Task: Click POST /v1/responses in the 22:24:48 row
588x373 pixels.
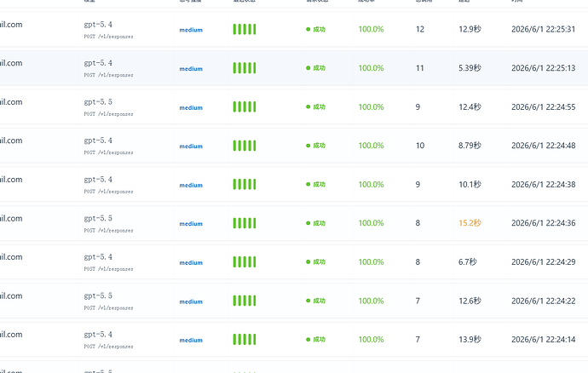Action: click(x=108, y=153)
